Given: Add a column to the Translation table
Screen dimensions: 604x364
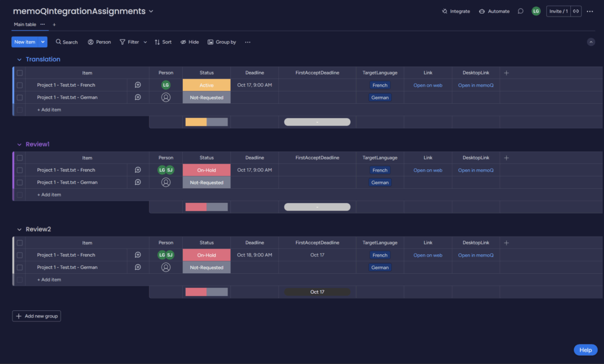Looking at the screenshot, I should click(506, 73).
